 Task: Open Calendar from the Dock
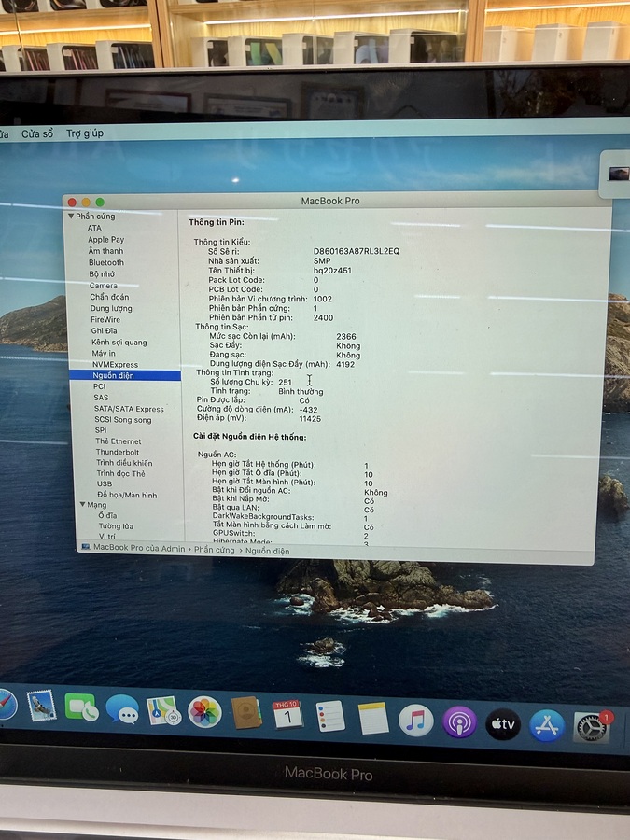[287, 715]
